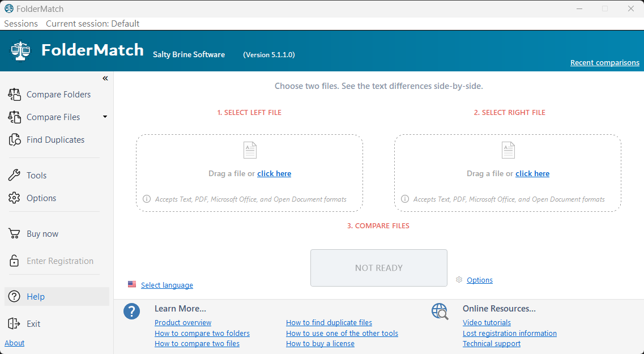Click the right file drop zone
The width and height of the screenshot is (644, 354).
click(x=507, y=173)
